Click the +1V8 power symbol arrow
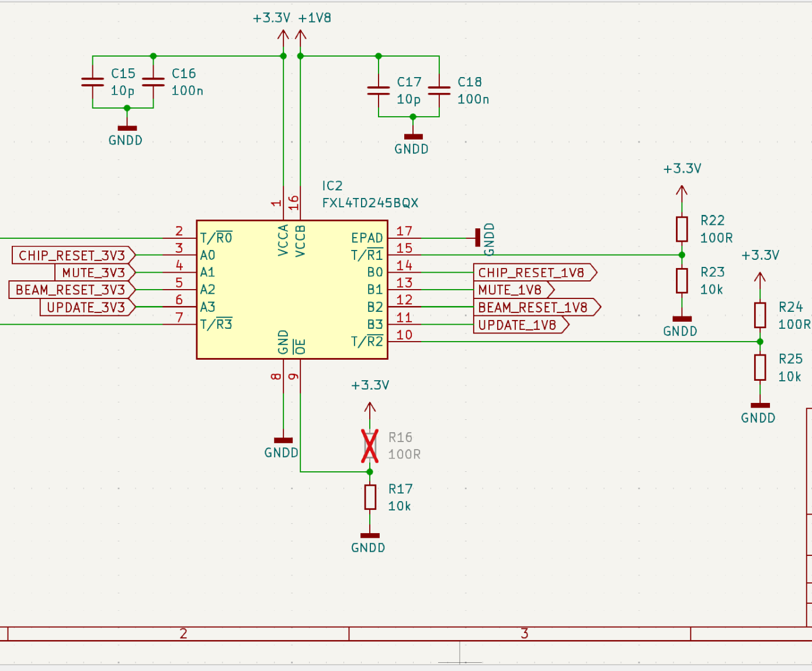The width and height of the screenshot is (812, 671). (x=301, y=36)
